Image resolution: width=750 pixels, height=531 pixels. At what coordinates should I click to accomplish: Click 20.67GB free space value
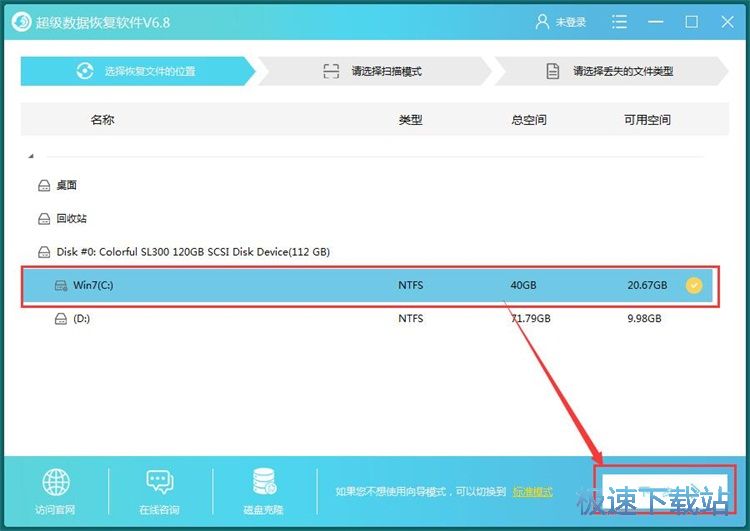pyautogui.click(x=647, y=285)
